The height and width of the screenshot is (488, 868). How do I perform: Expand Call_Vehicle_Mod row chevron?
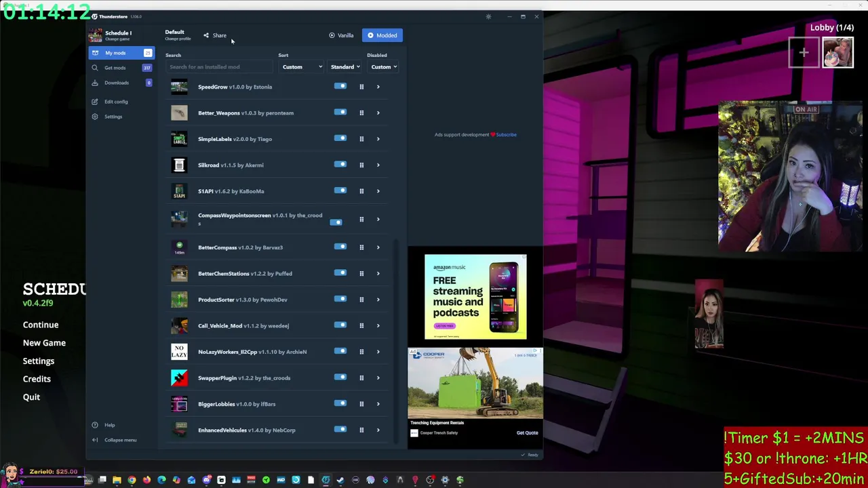click(x=378, y=326)
